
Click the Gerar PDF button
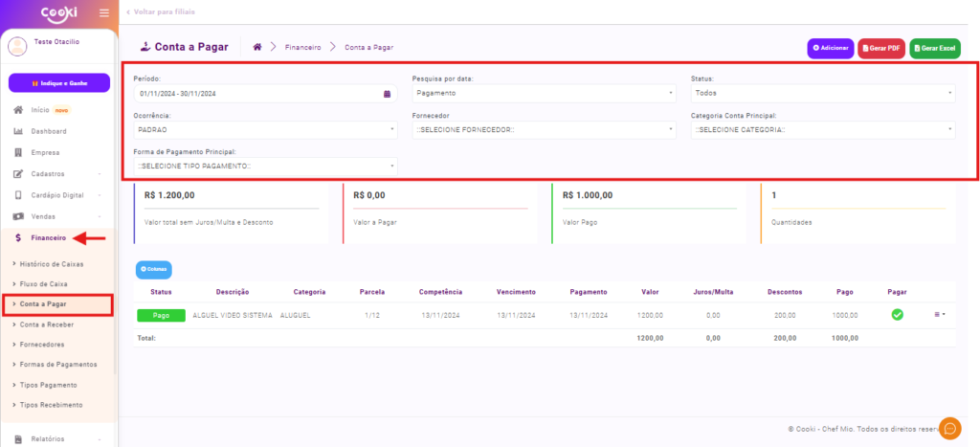coord(881,48)
